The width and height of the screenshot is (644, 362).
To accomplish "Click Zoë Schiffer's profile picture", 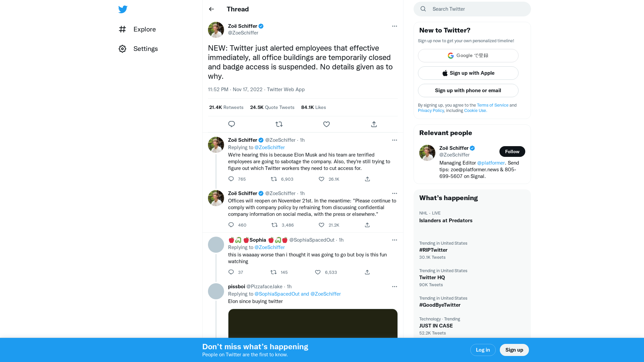I will tap(216, 29).
